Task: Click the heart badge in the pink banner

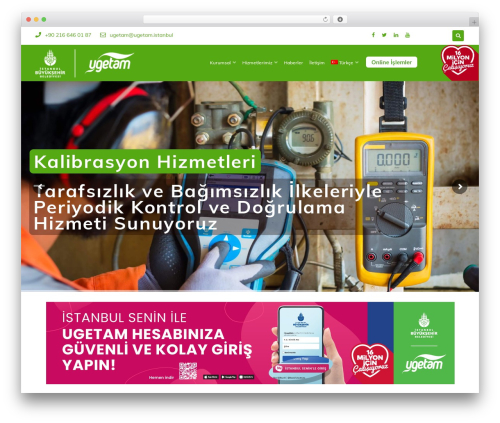Action: (x=370, y=360)
